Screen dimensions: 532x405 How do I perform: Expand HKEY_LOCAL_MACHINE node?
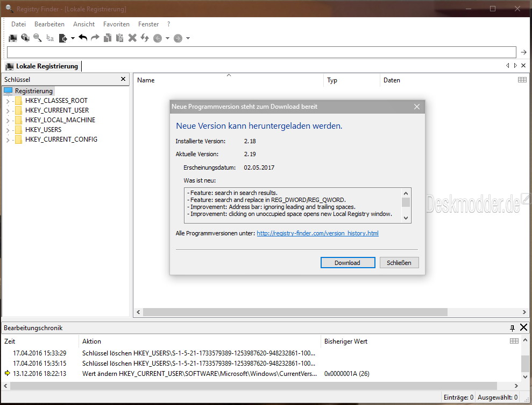tap(8, 120)
